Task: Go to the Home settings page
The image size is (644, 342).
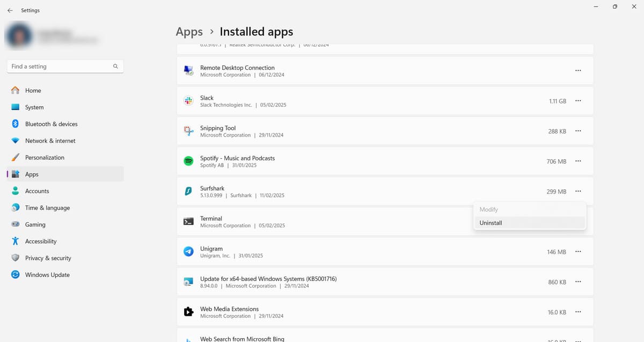Action: pyautogui.click(x=65, y=91)
